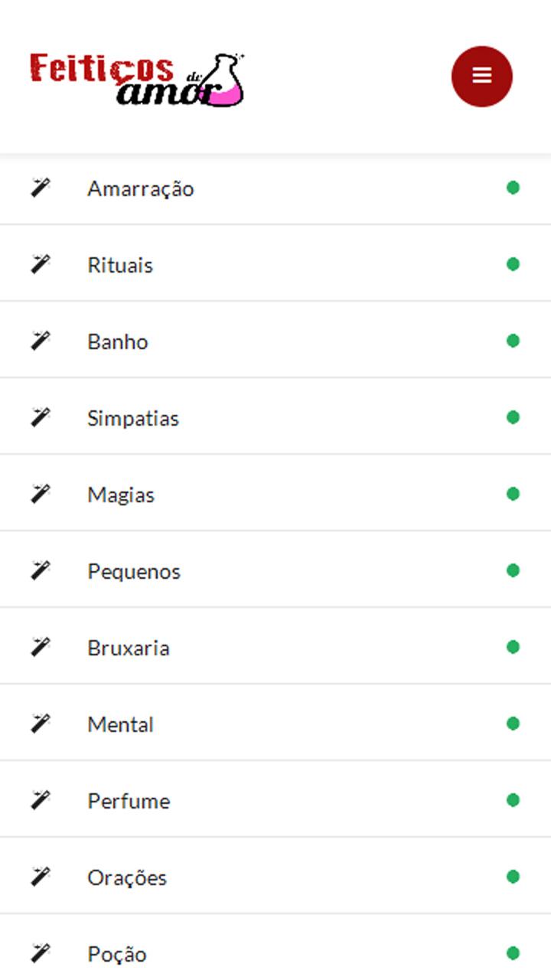
Task: Click the Feitiços de Amor logo
Action: coord(138,79)
